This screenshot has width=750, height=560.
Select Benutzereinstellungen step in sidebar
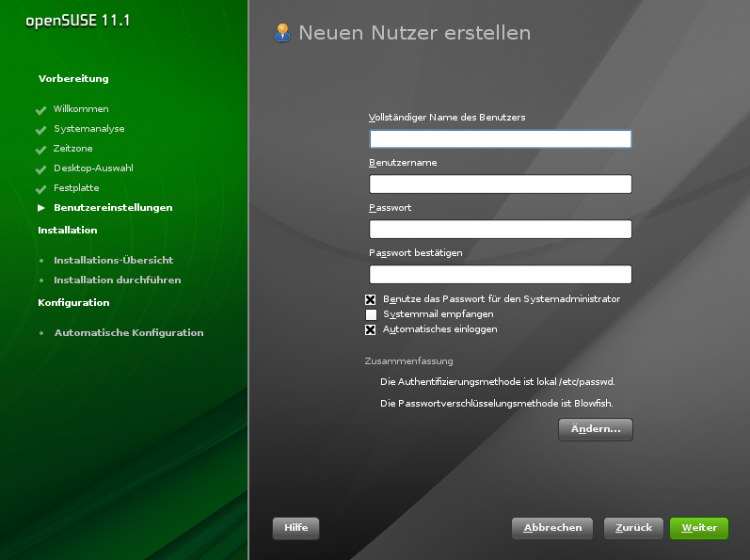(113, 208)
